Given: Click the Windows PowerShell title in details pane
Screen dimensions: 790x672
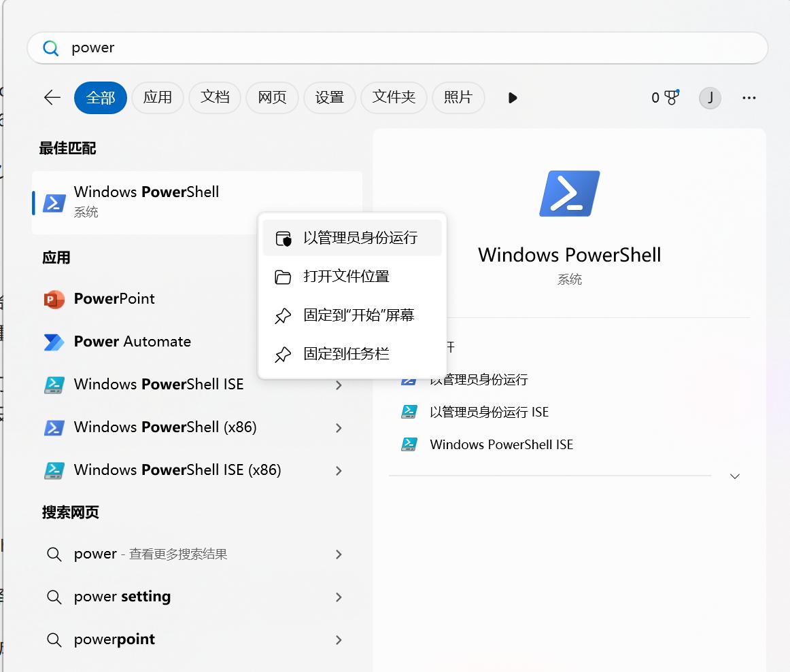Looking at the screenshot, I should tap(569, 255).
